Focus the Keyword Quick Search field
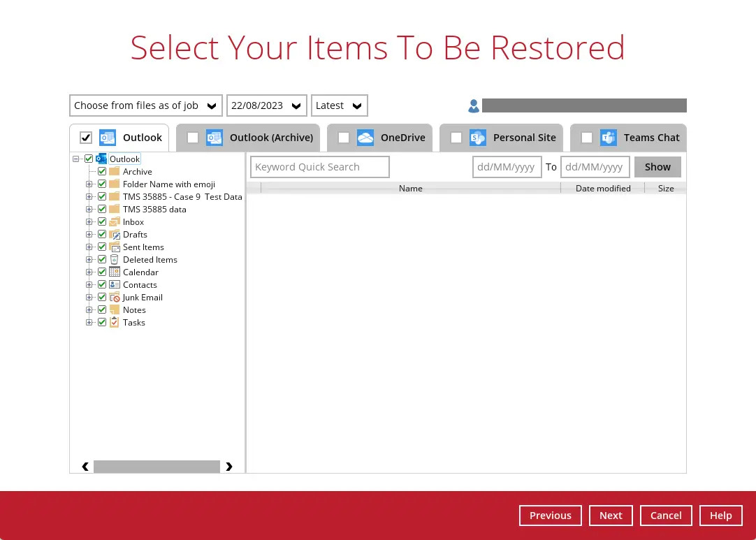Viewport: 756px width, 540px height. (320, 167)
